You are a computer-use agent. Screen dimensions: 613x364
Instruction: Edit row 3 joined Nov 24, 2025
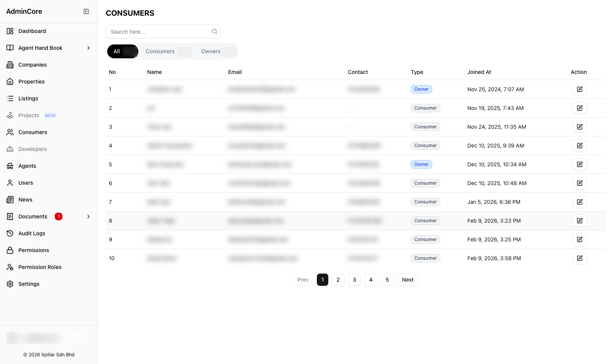click(580, 127)
